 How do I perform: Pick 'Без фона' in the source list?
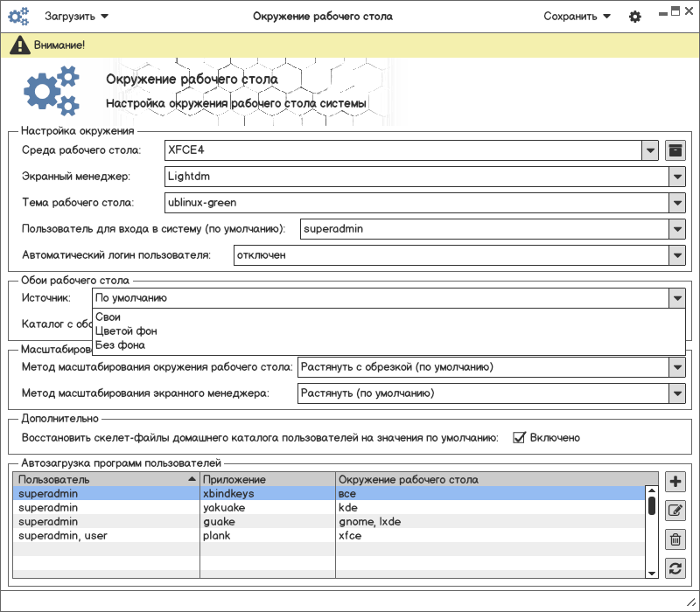click(x=120, y=344)
